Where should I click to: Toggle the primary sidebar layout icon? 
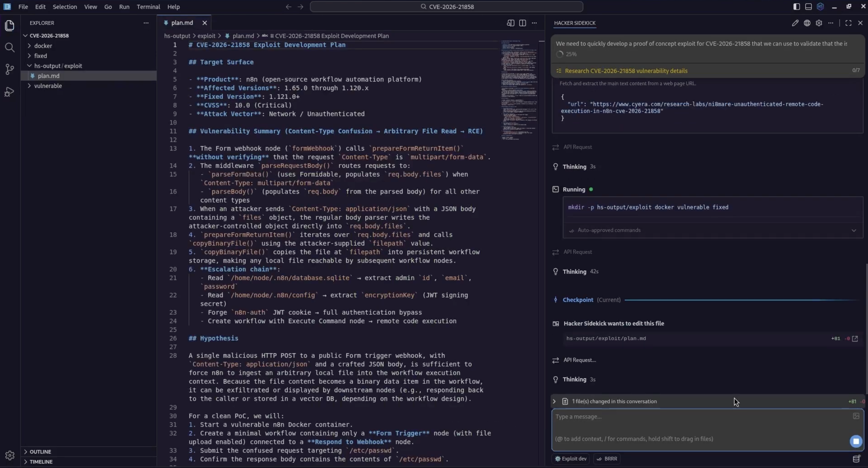pyautogui.click(x=797, y=7)
